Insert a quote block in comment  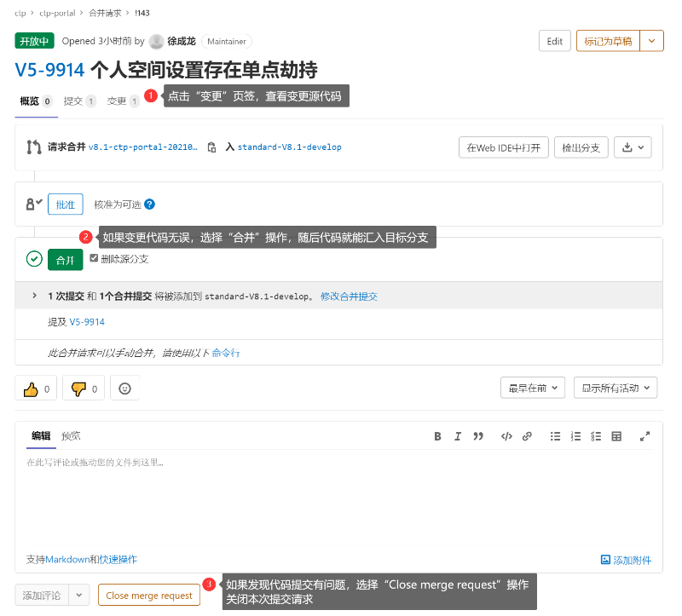pos(478,436)
